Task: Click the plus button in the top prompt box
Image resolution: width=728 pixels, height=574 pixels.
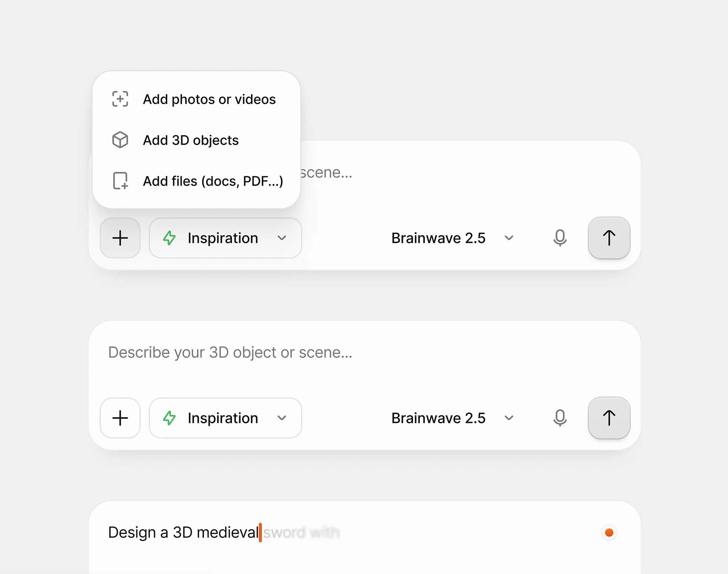Action: [120, 238]
